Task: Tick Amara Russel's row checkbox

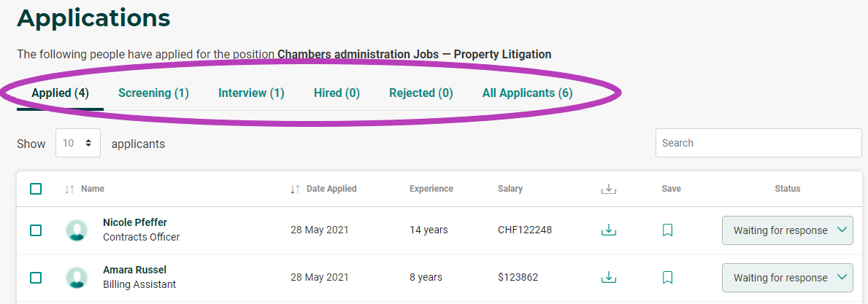Action: pyautogui.click(x=36, y=277)
